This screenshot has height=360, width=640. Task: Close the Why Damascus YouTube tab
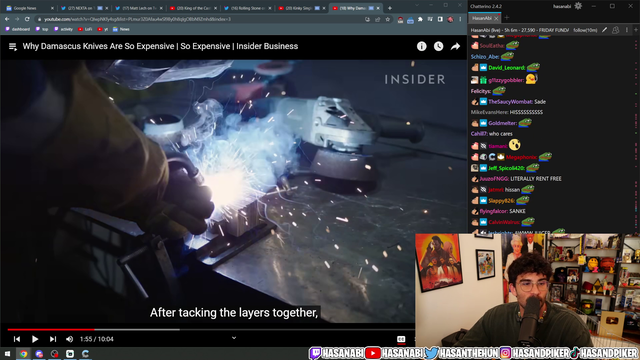click(378, 8)
